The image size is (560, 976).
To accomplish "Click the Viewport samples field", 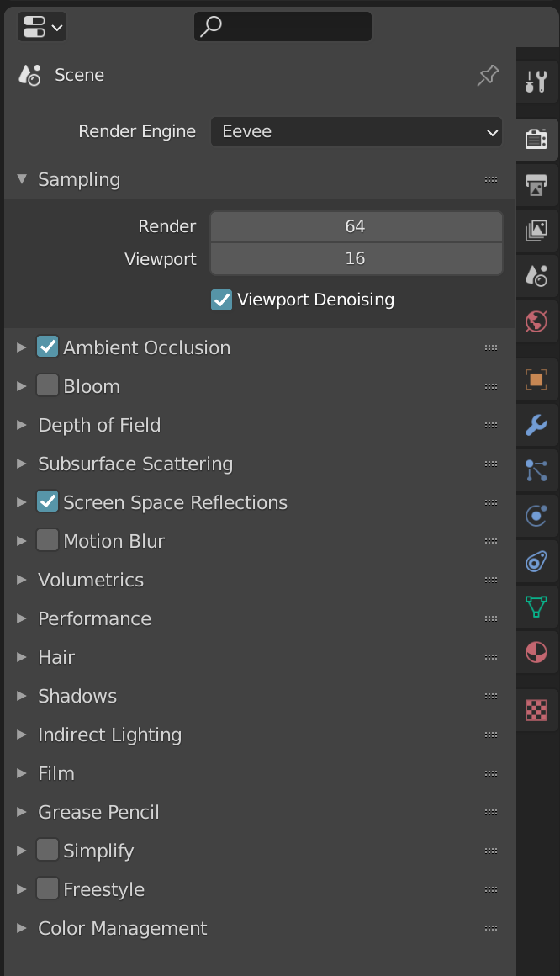I will (x=356, y=259).
